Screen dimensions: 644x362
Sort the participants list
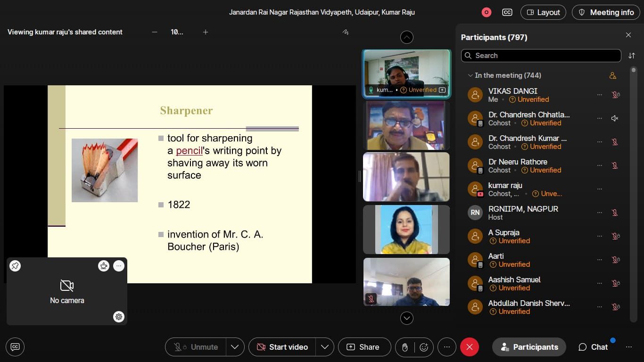click(x=631, y=56)
